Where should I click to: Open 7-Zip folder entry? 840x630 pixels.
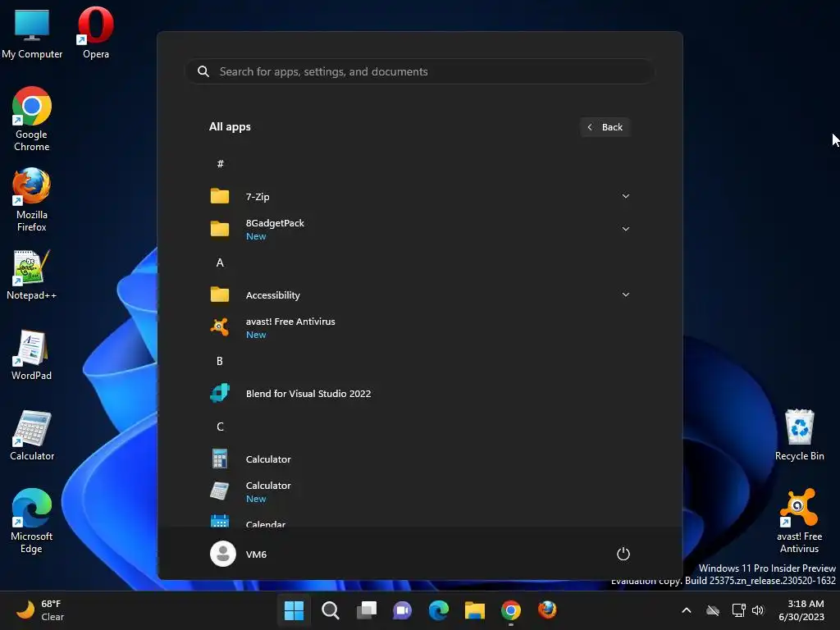point(420,196)
